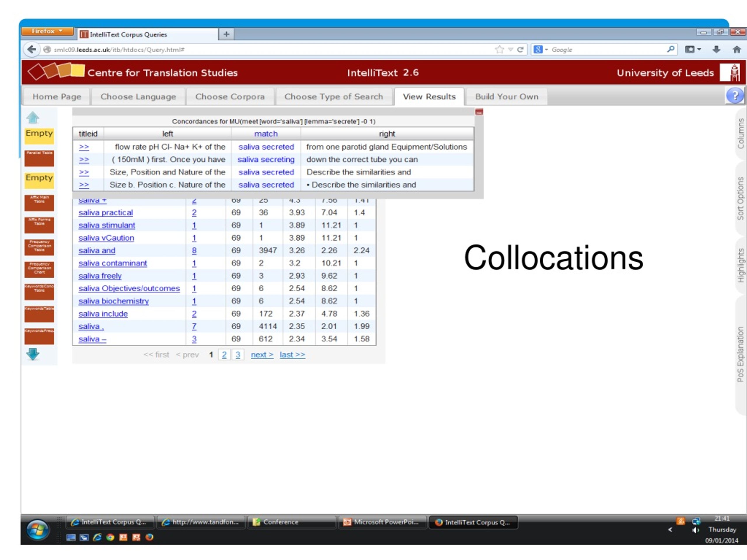747x560 pixels.
Task: Open the saliva biochemistry collocation link
Action: click(114, 301)
